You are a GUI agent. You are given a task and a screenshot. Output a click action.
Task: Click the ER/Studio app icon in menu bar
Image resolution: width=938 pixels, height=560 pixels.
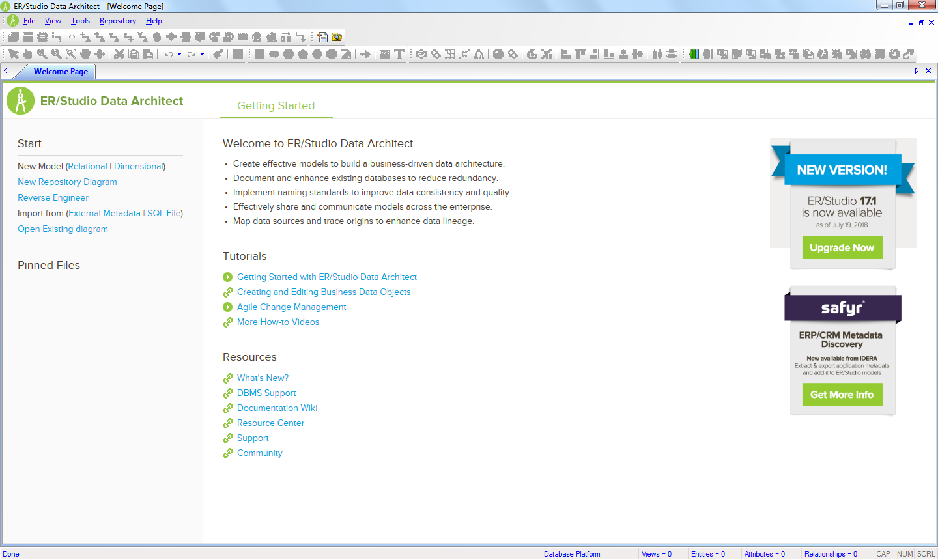12,21
